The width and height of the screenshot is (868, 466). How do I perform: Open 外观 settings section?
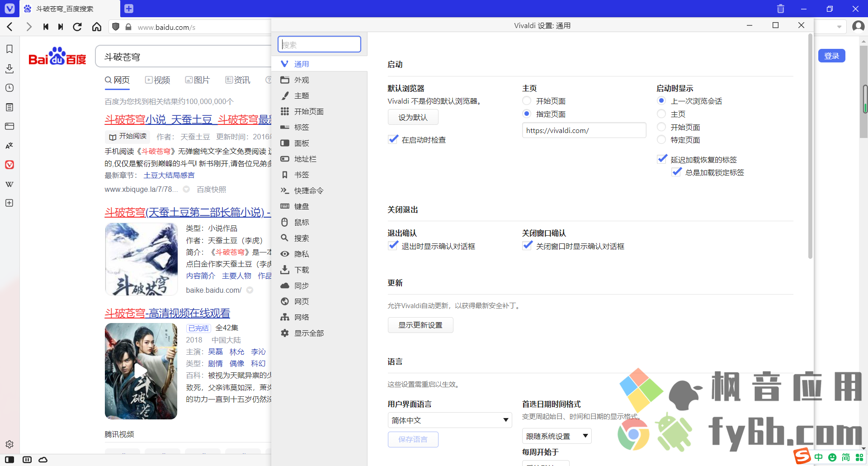click(x=319, y=80)
